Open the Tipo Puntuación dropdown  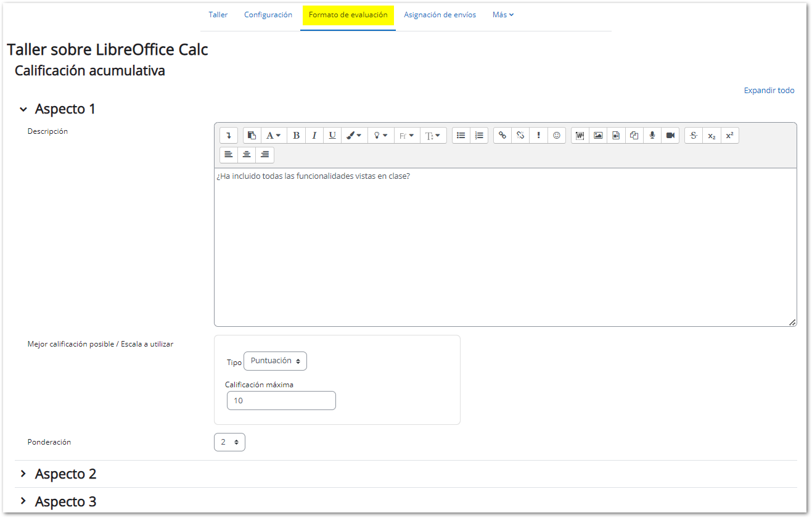click(275, 361)
